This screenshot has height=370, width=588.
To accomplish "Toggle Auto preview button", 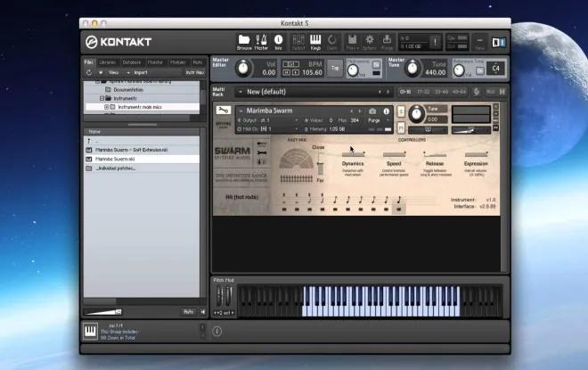I will [x=188, y=312].
